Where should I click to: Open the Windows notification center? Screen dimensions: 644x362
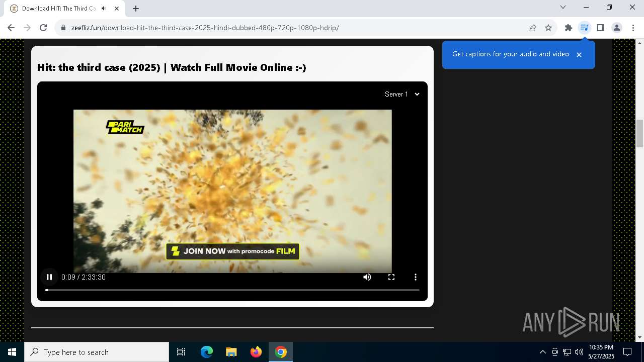tap(627, 352)
